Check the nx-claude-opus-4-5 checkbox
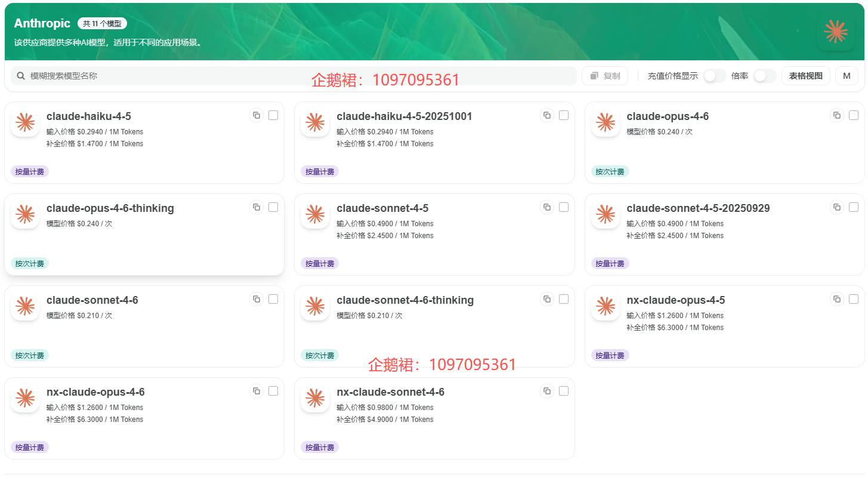The image size is (868, 484). pyautogui.click(x=854, y=299)
